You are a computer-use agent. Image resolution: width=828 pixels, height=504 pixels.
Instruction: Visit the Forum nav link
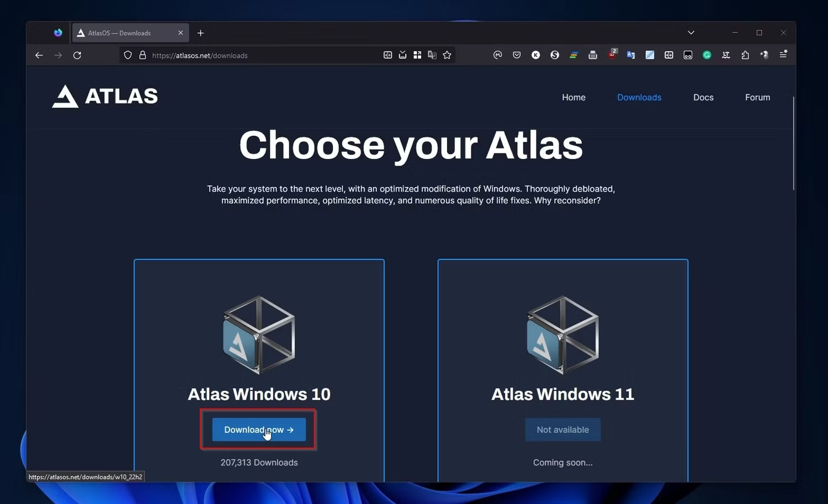[x=757, y=97]
